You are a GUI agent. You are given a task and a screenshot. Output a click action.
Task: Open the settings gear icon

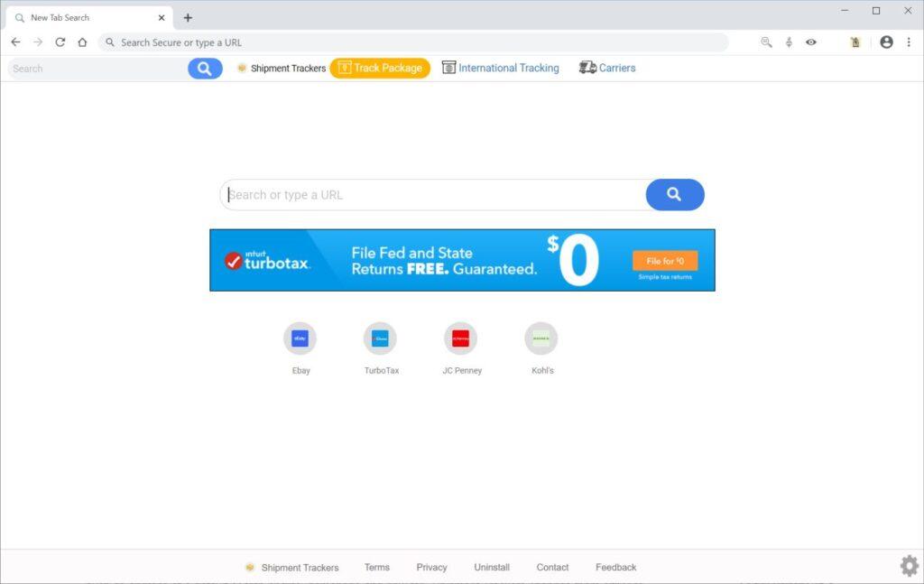pos(910,566)
